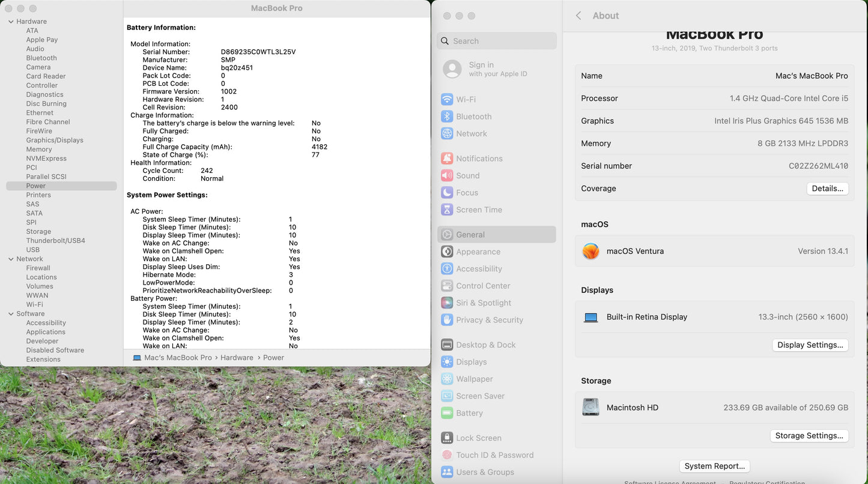Click the Screen Time hourglass icon

point(447,210)
